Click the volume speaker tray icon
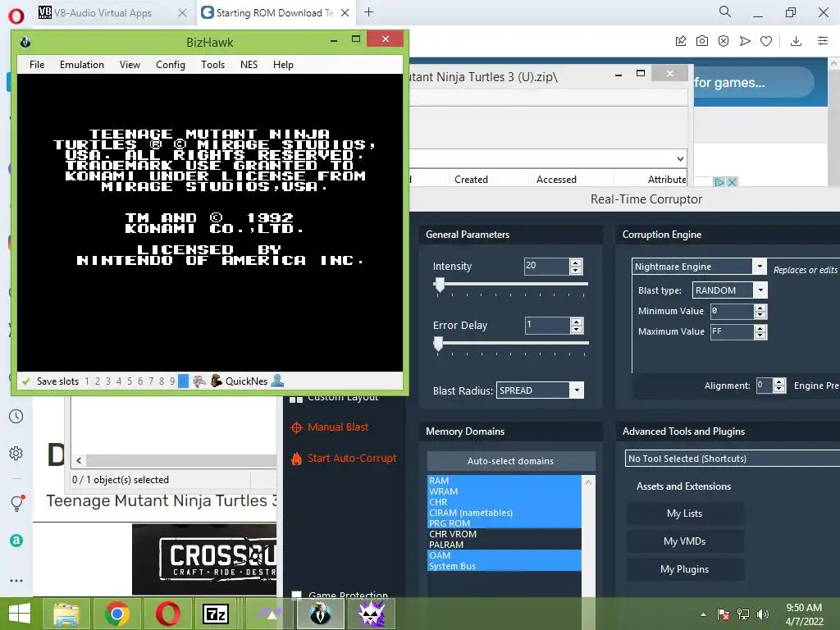The height and width of the screenshot is (630, 840). pyautogui.click(x=763, y=614)
